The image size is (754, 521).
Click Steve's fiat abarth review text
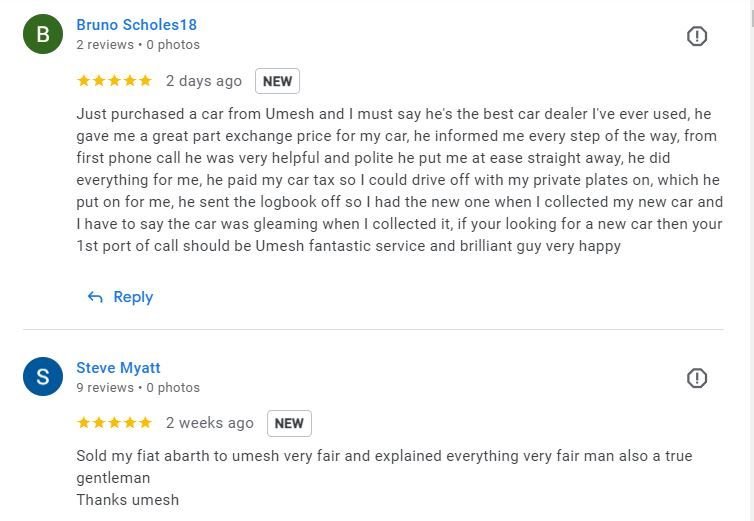click(x=384, y=456)
